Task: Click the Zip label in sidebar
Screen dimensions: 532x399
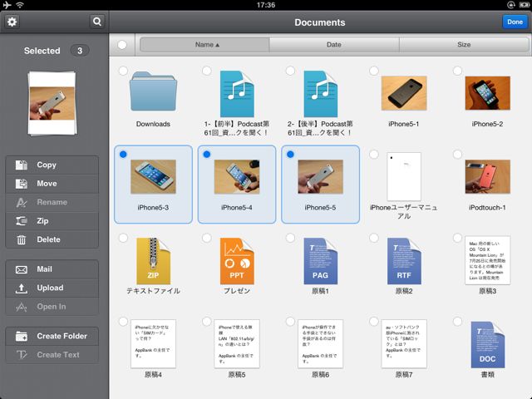Action: click(x=42, y=221)
